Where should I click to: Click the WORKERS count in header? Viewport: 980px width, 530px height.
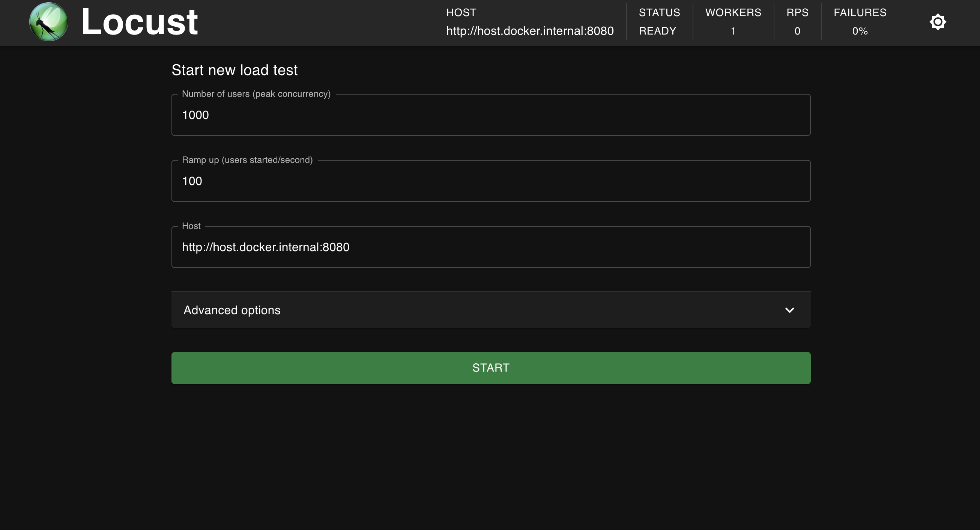(x=733, y=31)
